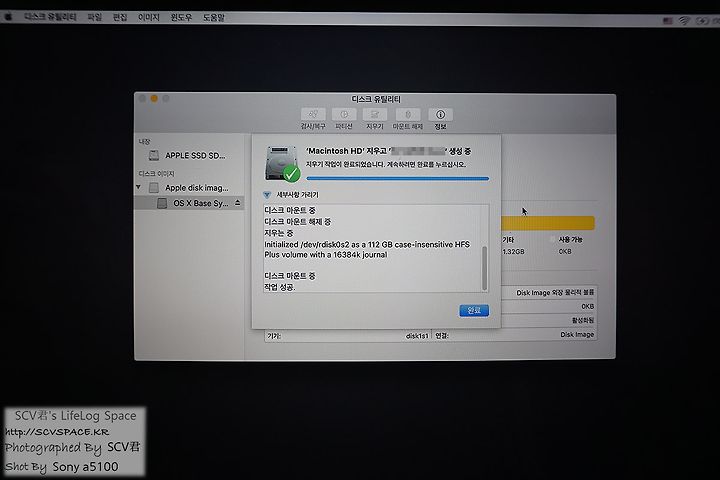Viewport: 720px width, 480px height.
Task: Click the minimize window button
Action: click(x=154, y=99)
